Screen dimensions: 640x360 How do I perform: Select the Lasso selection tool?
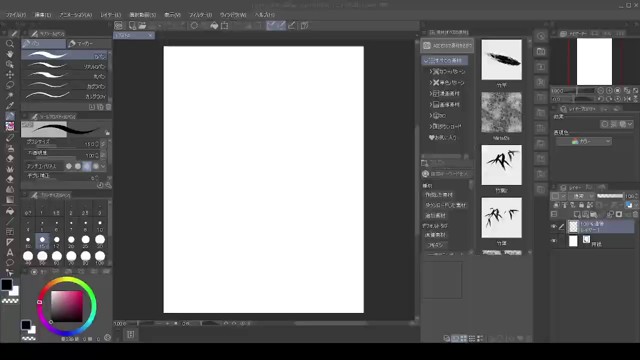(10, 85)
